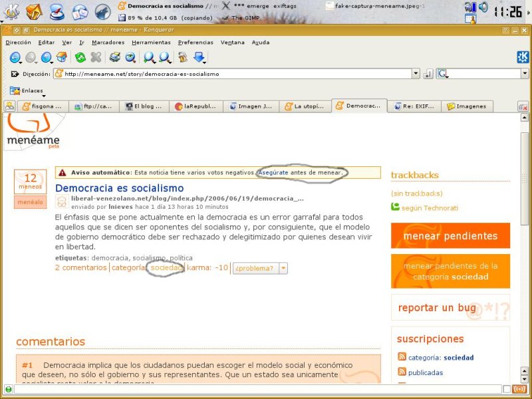Open the ¿problema? dropdown arrow
The height and width of the screenshot is (399, 532).
(283, 268)
